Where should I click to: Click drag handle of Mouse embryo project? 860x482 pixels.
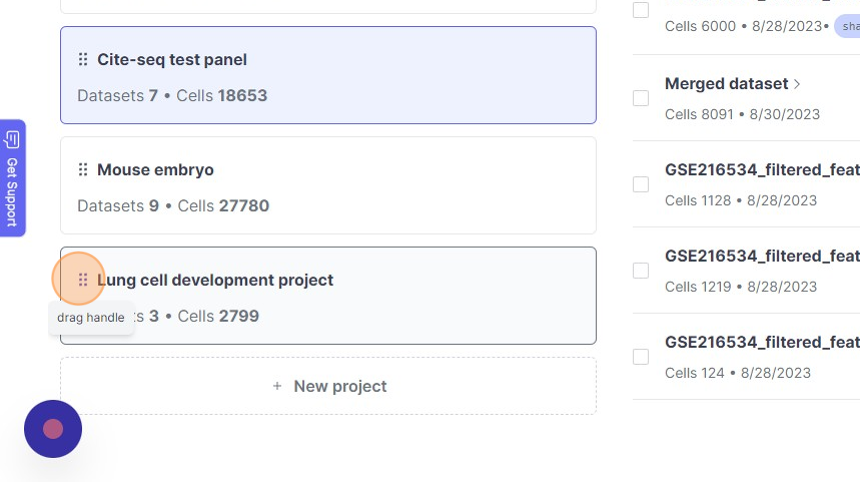(83, 170)
